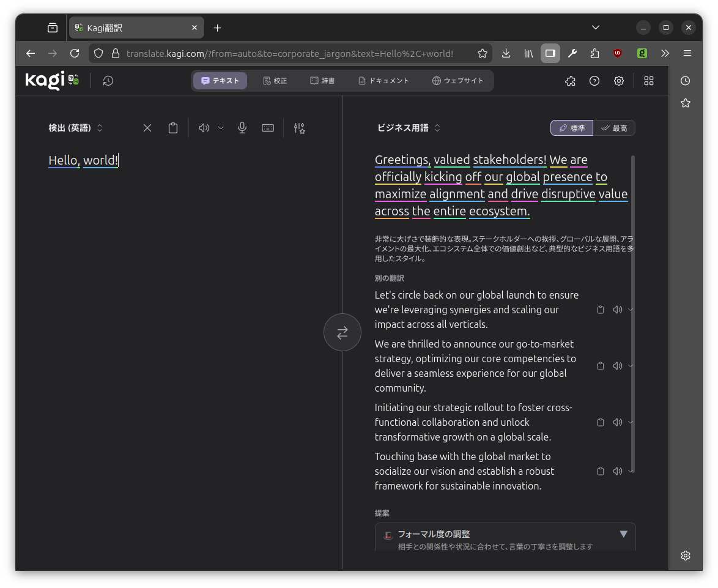The width and height of the screenshot is (718, 588).
Task: Open translation options sliders icon
Action: pos(299,128)
